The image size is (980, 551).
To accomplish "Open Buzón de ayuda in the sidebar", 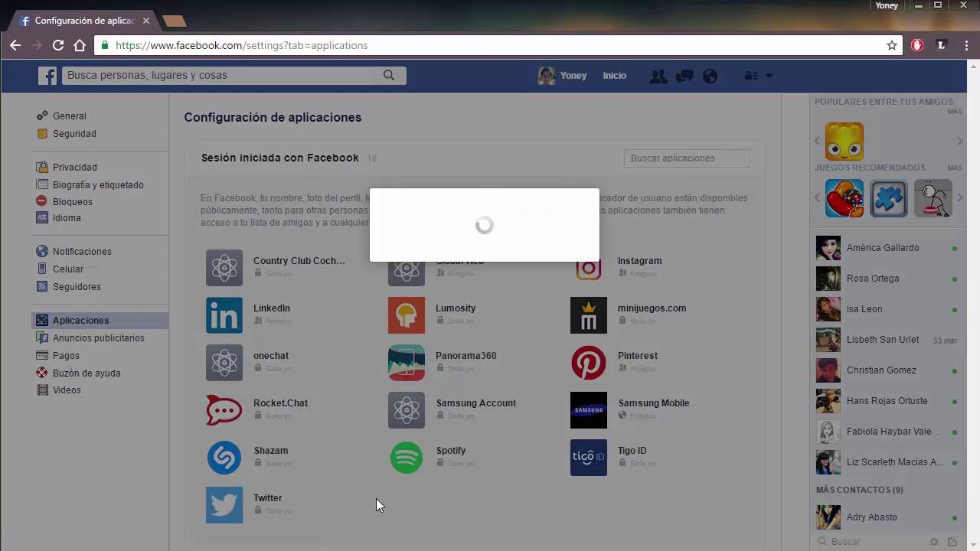I will pos(87,373).
